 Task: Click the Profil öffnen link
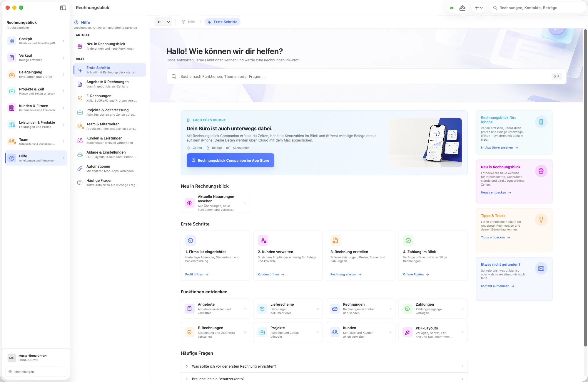point(197,274)
